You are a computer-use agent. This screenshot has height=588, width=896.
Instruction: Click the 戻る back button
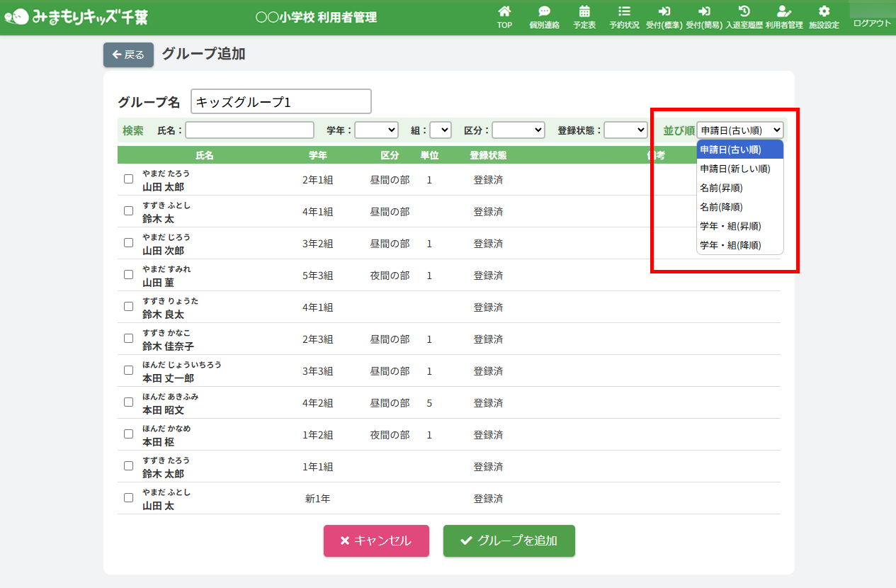tap(128, 55)
